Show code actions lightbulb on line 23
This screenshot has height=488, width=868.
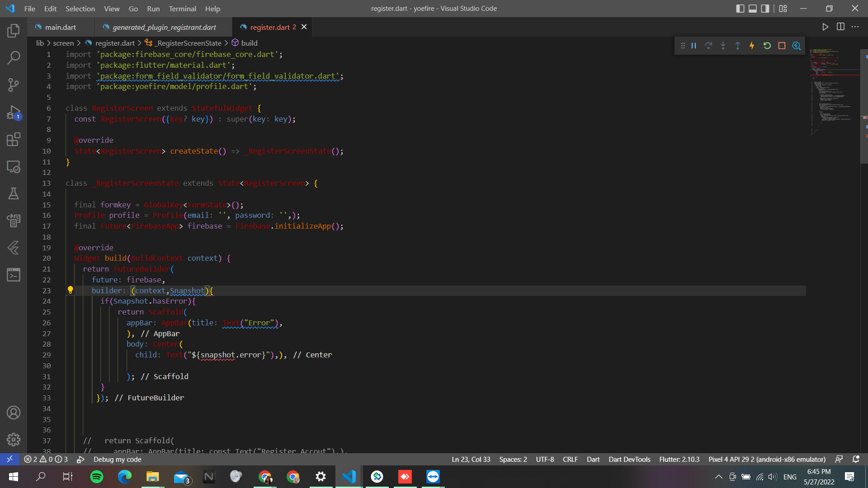[71, 290]
